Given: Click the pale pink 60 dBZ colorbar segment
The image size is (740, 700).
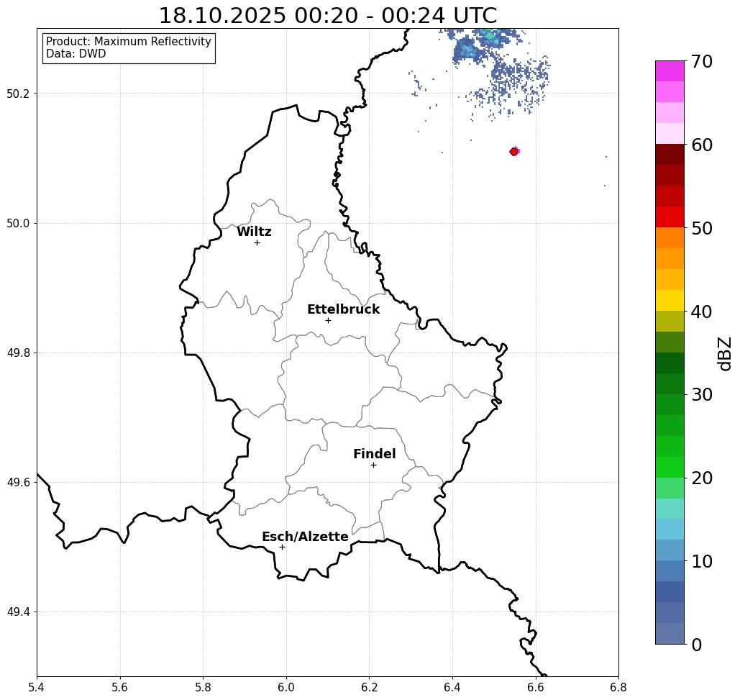Looking at the screenshot, I should (670, 134).
